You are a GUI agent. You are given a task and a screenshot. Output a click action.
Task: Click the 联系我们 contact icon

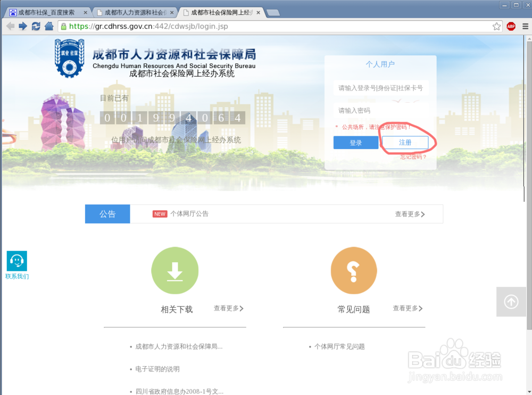pyautogui.click(x=16, y=261)
